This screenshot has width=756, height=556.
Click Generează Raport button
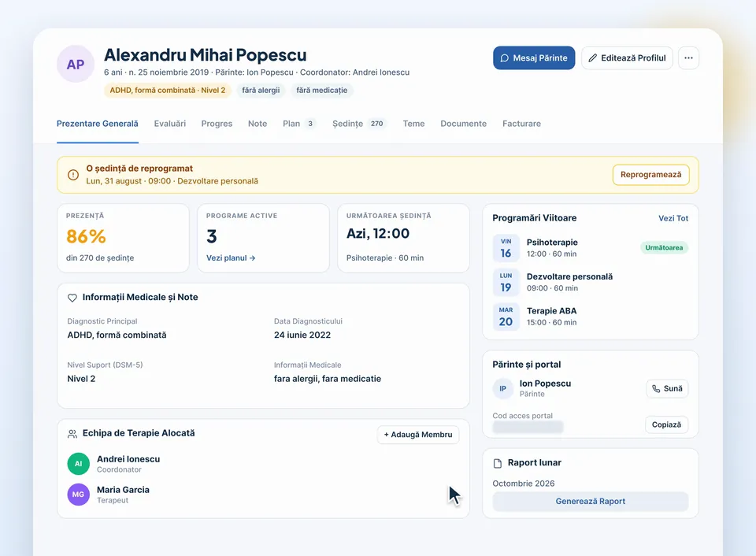[x=590, y=502]
